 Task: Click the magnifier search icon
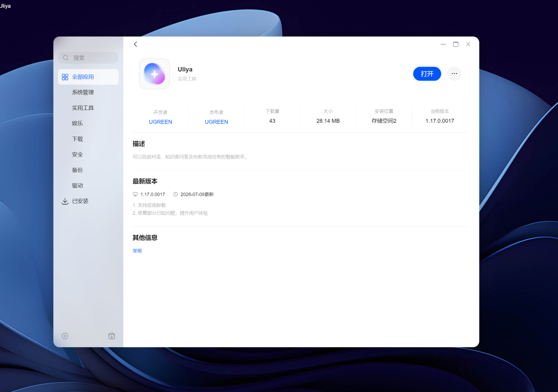66,58
